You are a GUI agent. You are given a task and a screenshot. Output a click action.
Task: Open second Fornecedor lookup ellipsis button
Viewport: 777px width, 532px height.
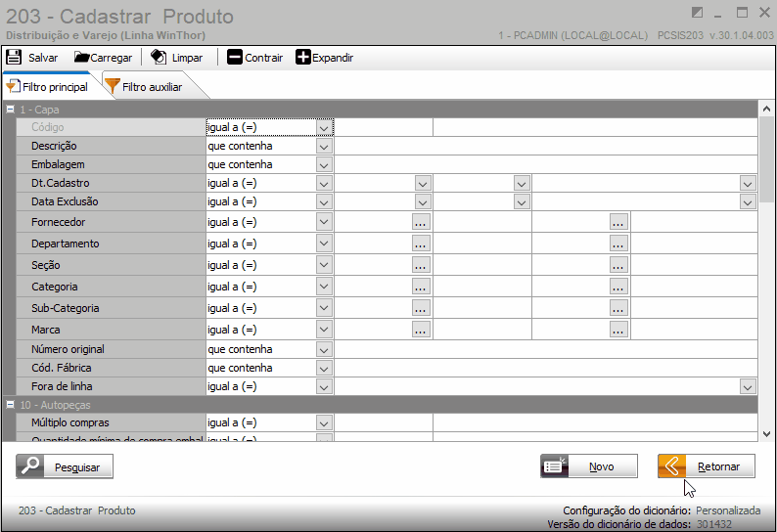point(617,222)
